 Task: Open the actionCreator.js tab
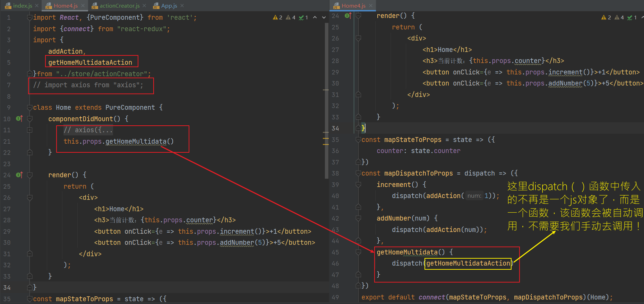pos(120,6)
